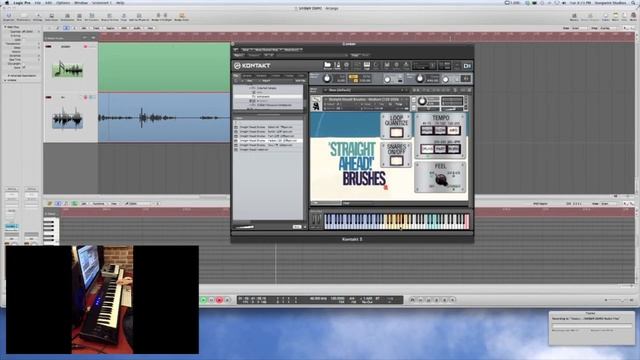Open Kontakt Options gear icon
The height and width of the screenshot is (360, 640).
[x=347, y=65]
